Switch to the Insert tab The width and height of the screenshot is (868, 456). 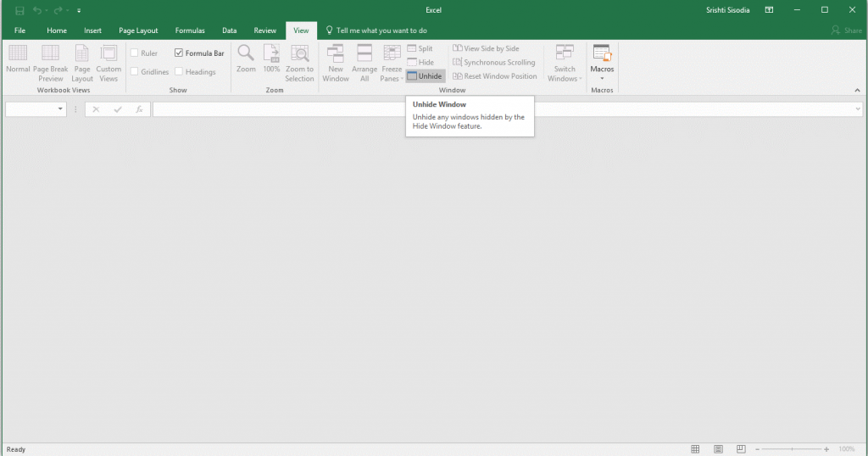coord(92,31)
